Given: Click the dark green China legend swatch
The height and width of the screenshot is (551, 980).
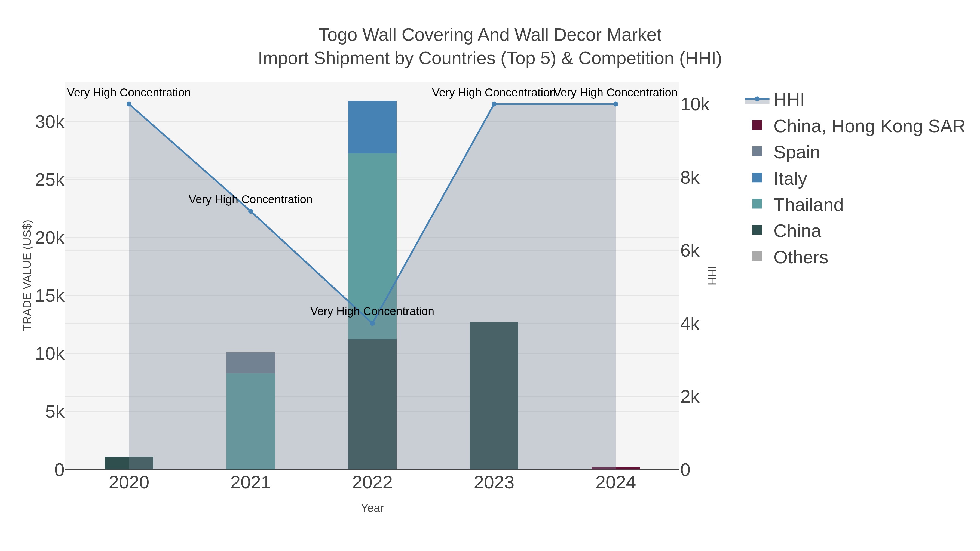Looking at the screenshot, I should 757,230.
